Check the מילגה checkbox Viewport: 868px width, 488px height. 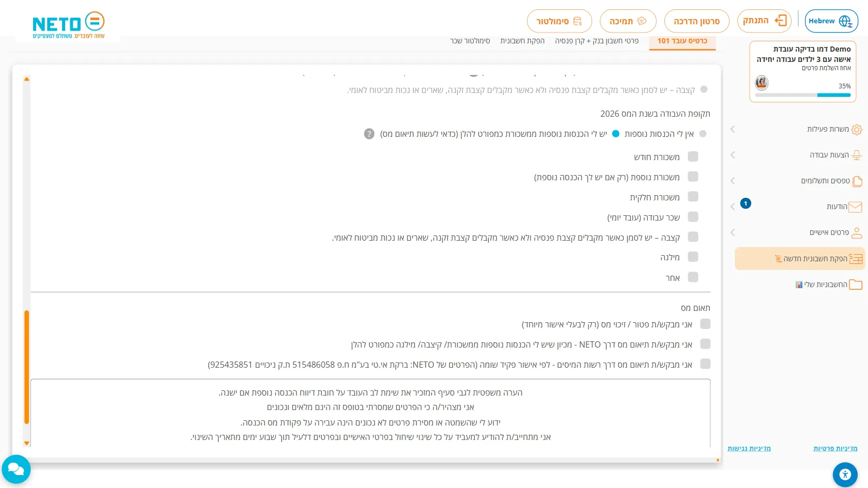click(693, 257)
